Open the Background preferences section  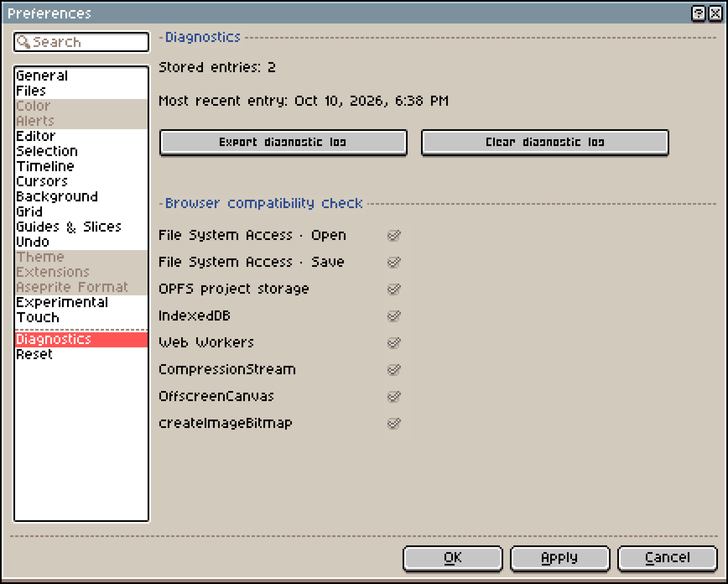pos(81,197)
